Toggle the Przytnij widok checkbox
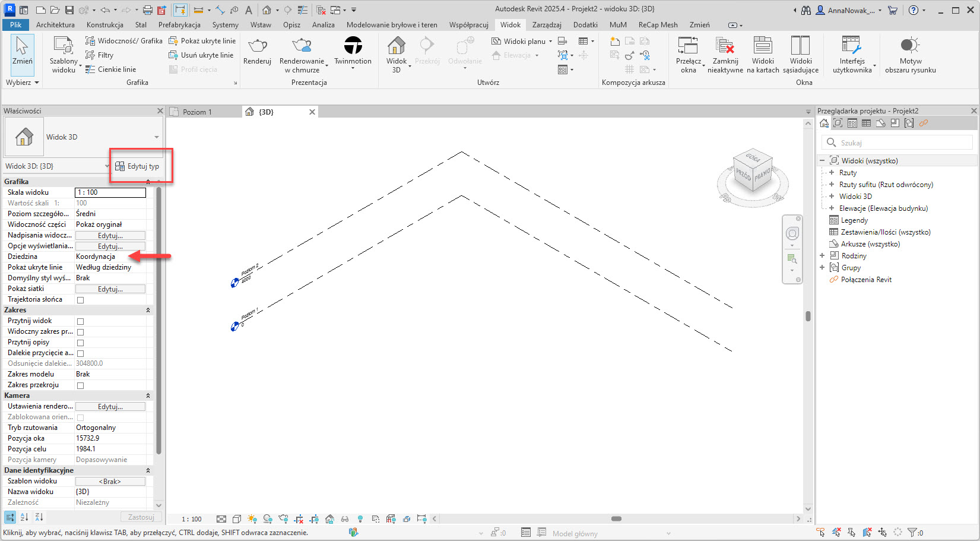 coord(81,321)
